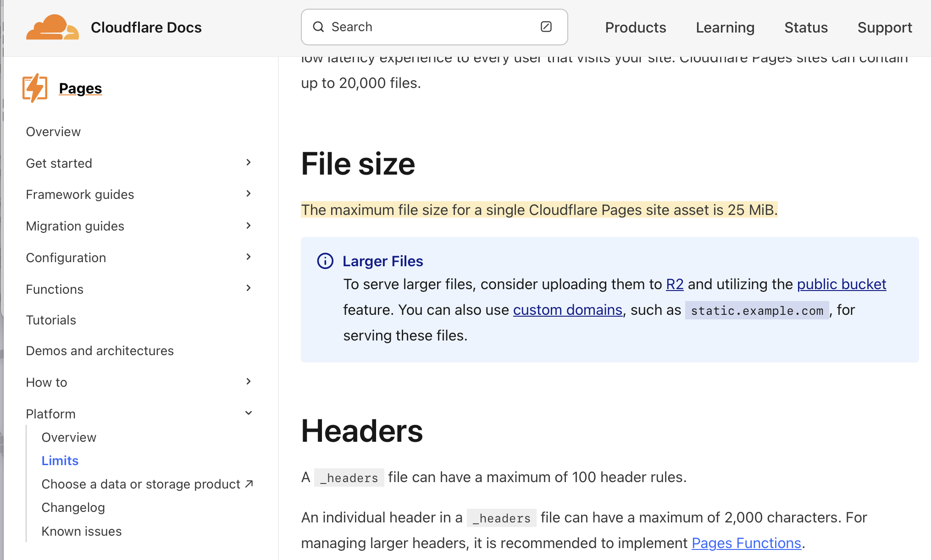
Task: Open the R2 link
Action: (674, 285)
